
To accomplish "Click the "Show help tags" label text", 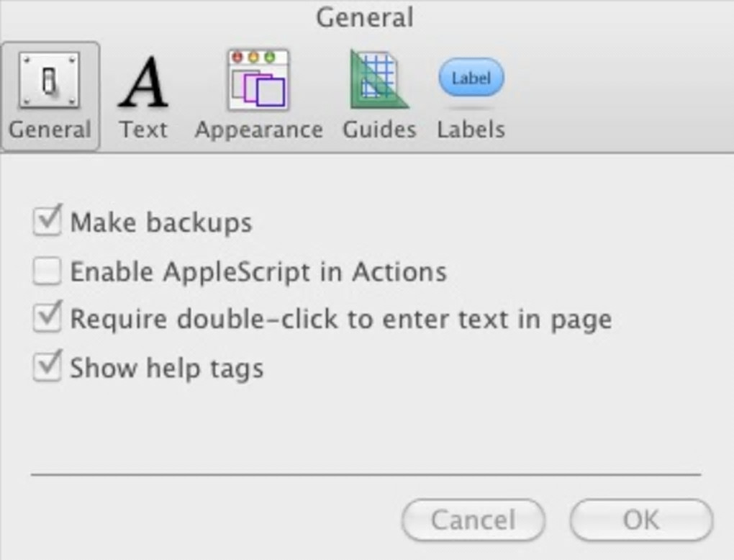I will point(166,369).
